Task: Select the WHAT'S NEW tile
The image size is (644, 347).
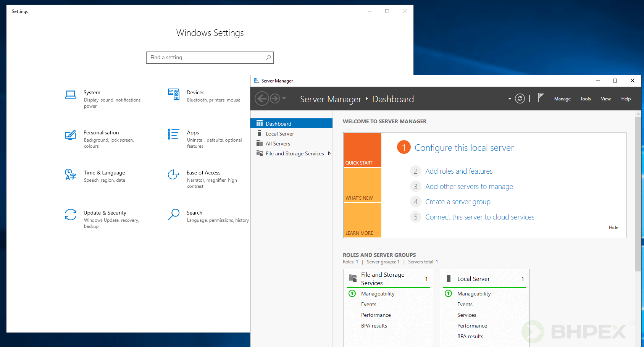Action: coord(363,185)
